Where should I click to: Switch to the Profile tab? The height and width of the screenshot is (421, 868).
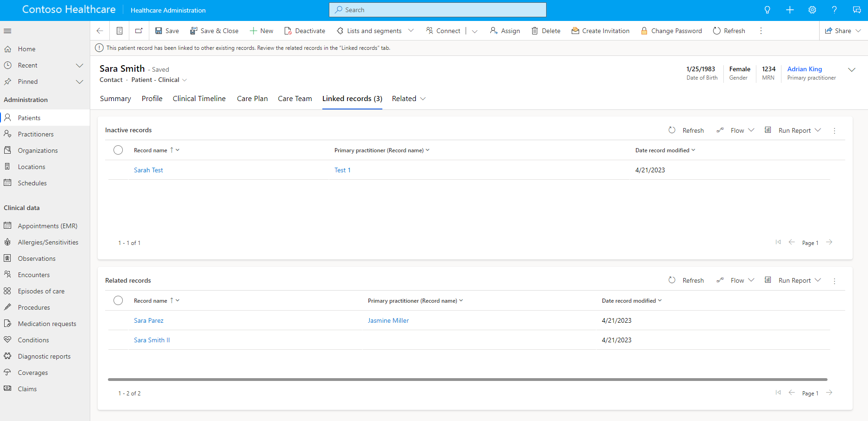pyautogui.click(x=152, y=99)
